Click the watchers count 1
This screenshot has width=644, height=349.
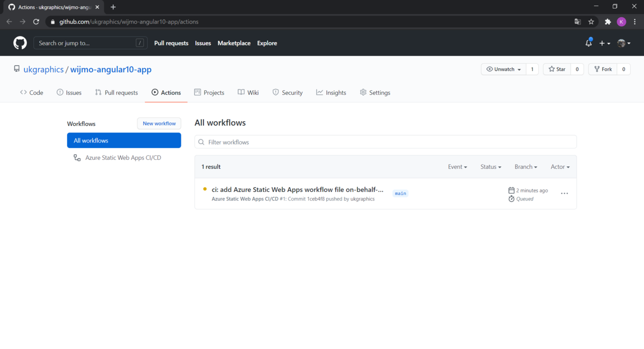point(532,69)
